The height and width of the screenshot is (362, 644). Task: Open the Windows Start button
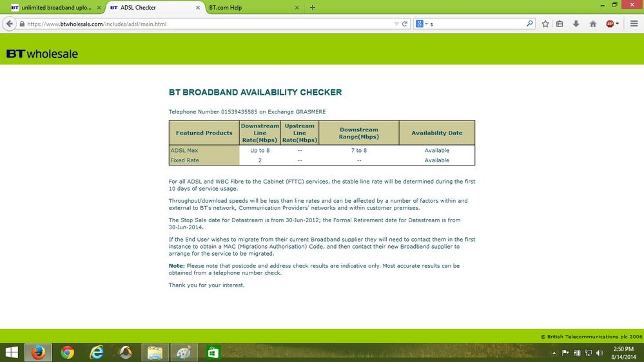(x=12, y=352)
